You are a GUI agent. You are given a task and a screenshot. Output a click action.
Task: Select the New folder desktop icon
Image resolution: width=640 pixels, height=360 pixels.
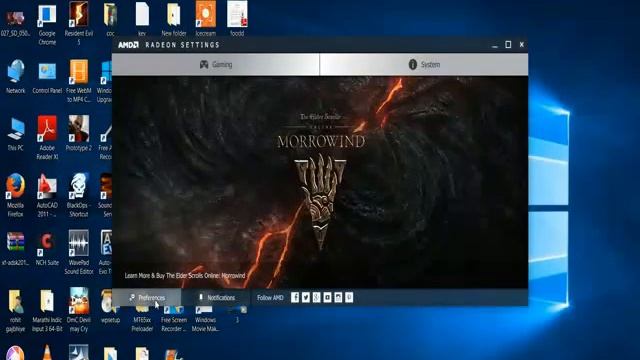pyautogui.click(x=173, y=20)
